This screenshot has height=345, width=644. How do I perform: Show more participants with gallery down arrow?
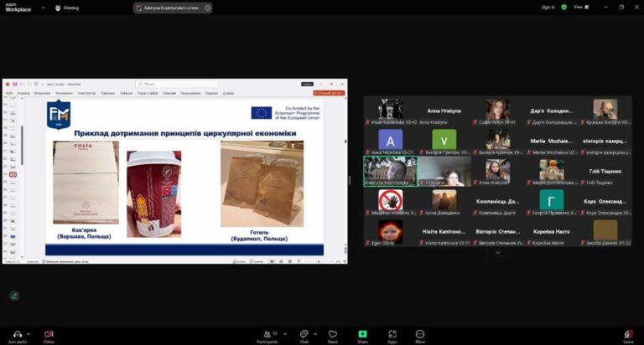tap(497, 251)
